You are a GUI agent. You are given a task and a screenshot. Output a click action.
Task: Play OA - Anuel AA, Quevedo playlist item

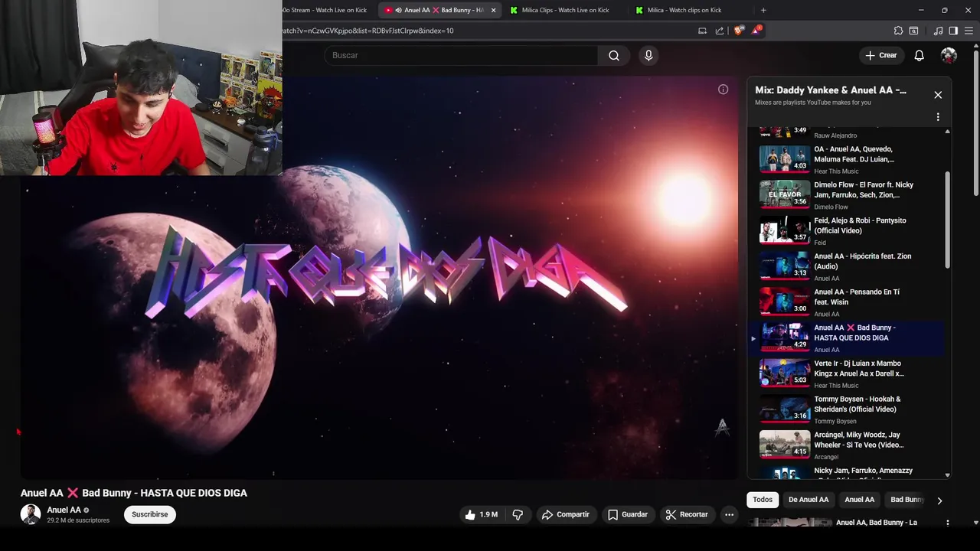click(846, 159)
